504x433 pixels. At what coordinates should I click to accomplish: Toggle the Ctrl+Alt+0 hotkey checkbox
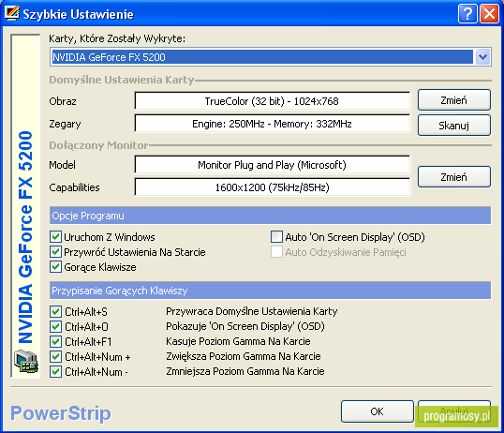[x=55, y=326]
